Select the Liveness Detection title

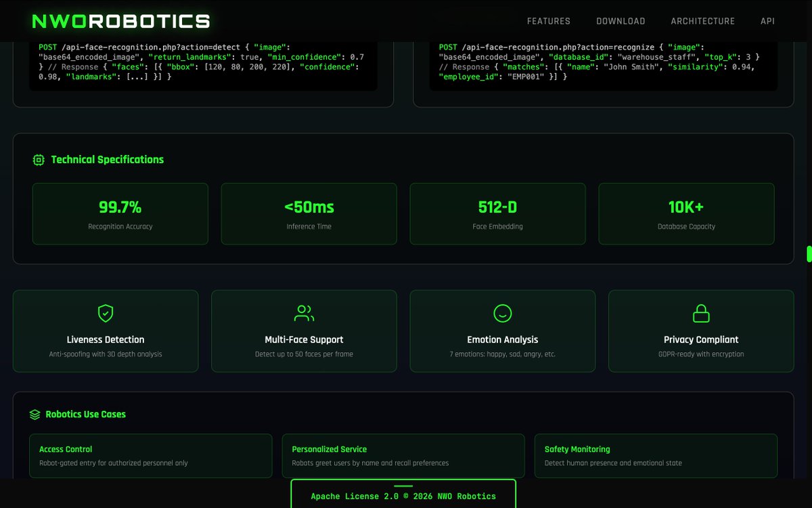(106, 339)
